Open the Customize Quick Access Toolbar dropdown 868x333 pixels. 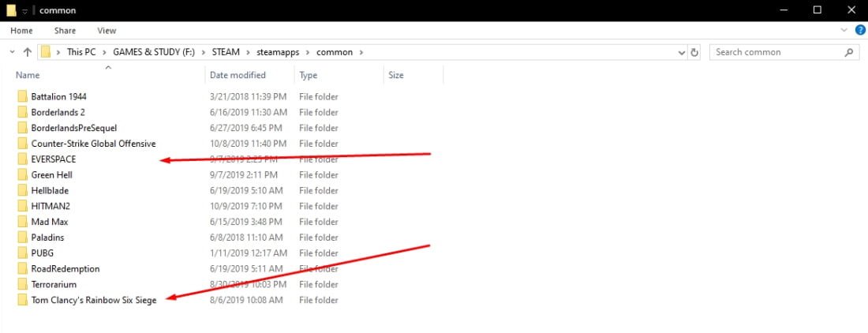tap(25, 10)
